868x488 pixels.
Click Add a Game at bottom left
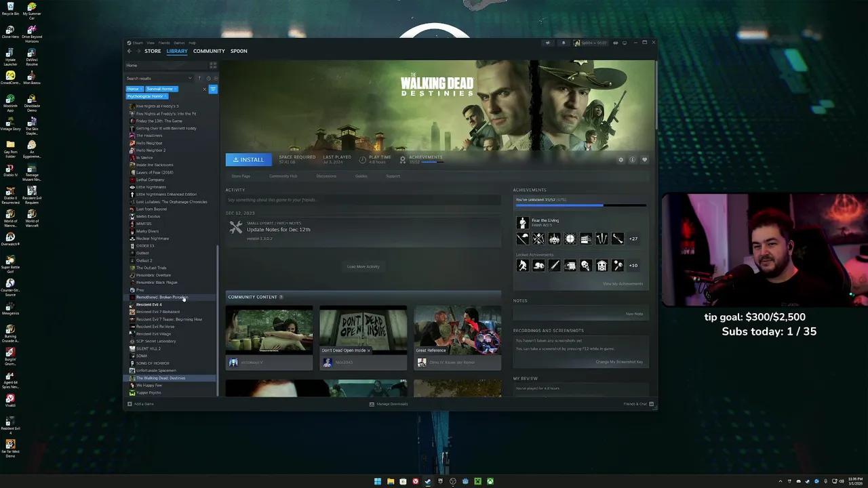pyautogui.click(x=140, y=404)
